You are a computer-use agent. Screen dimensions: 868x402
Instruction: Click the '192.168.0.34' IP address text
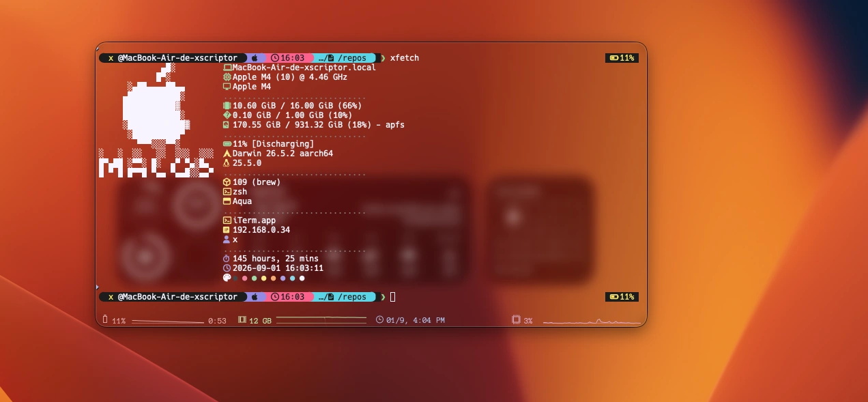coord(261,230)
